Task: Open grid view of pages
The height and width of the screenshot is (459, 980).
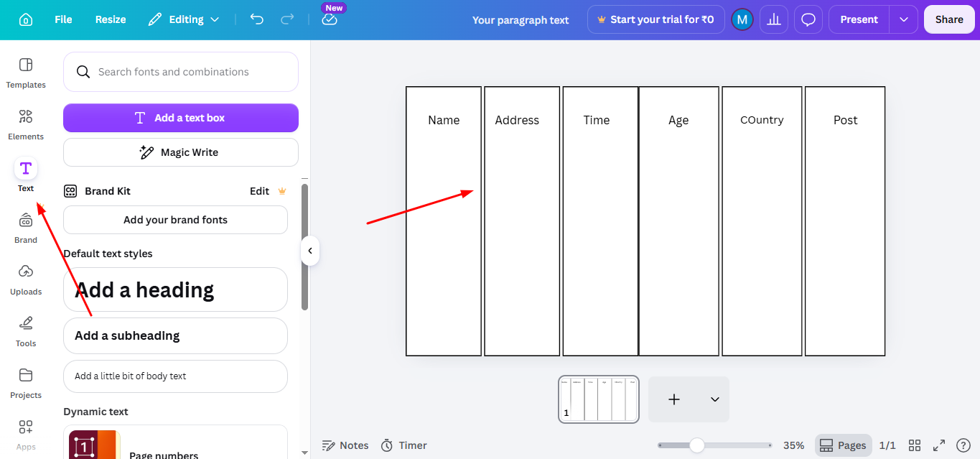Action: 915,445
